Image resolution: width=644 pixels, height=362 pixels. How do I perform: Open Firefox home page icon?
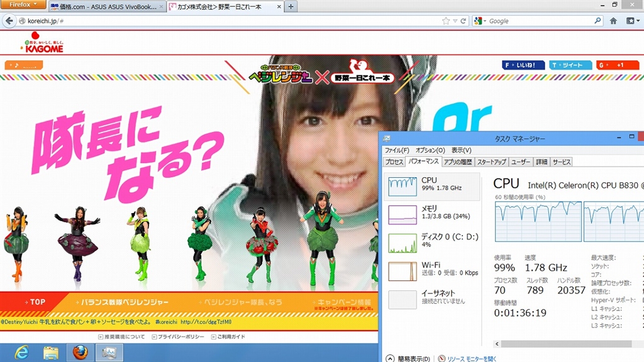[x=613, y=21]
